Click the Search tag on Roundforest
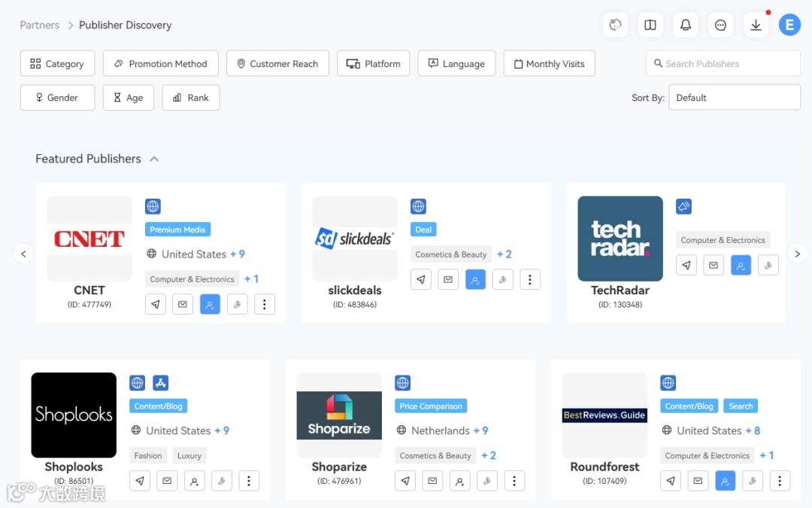 pyautogui.click(x=741, y=406)
